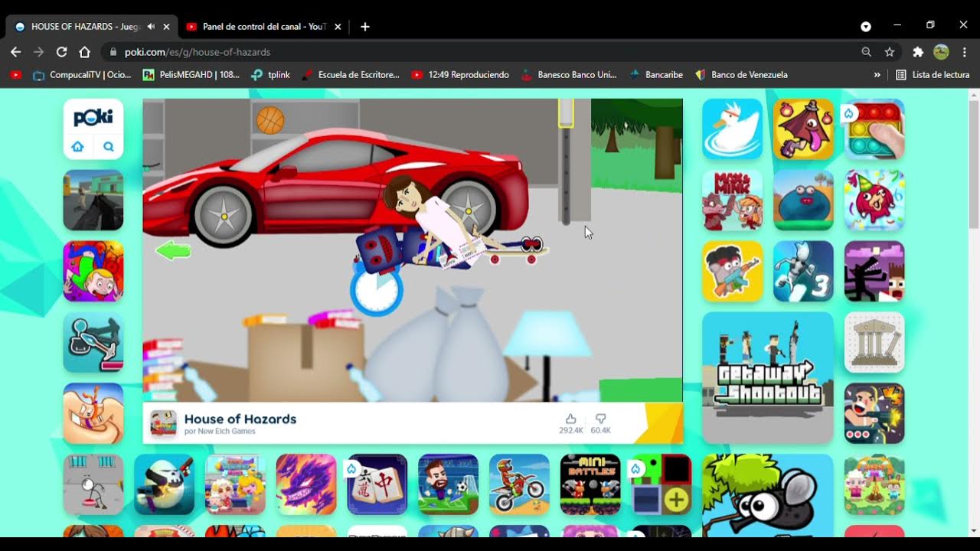Image resolution: width=980 pixels, height=551 pixels.
Task: Open the CompucaliTV bookmark
Action: point(83,75)
